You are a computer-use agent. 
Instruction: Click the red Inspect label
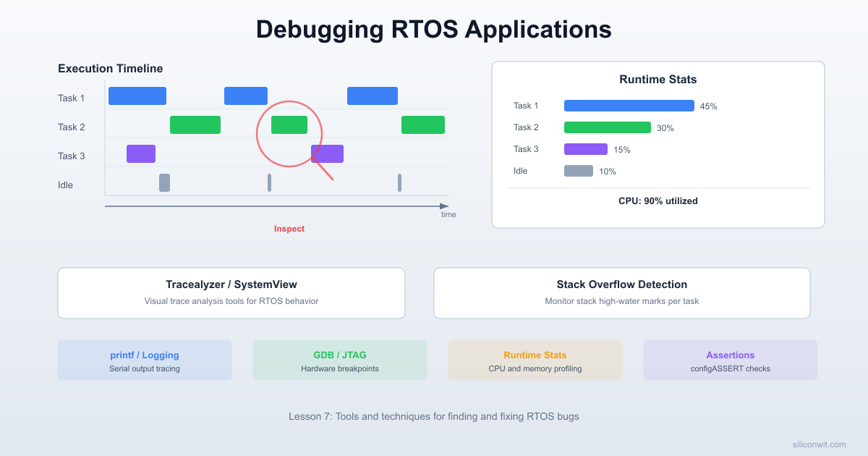coord(289,228)
